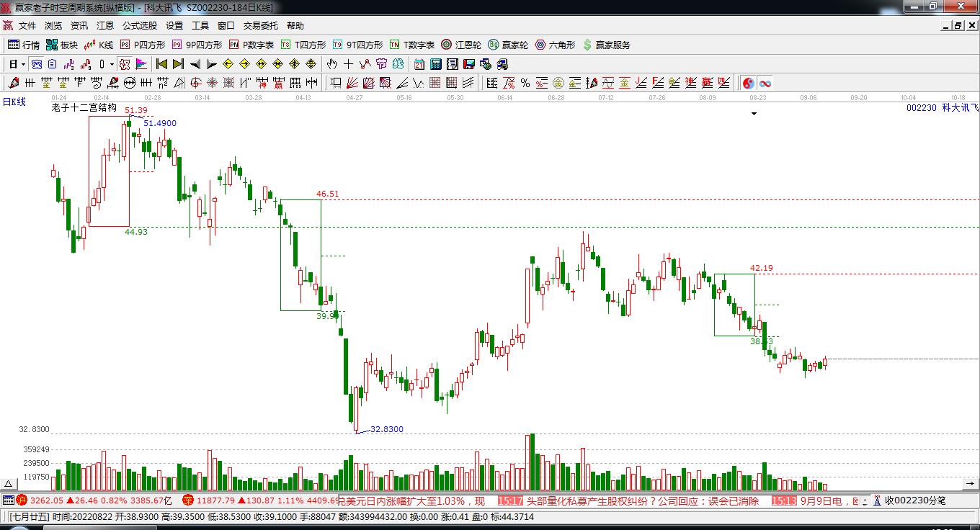Image resolution: width=980 pixels, height=530 pixels.
Task: Click the 46.51 resistance level label
Action: pos(327,194)
